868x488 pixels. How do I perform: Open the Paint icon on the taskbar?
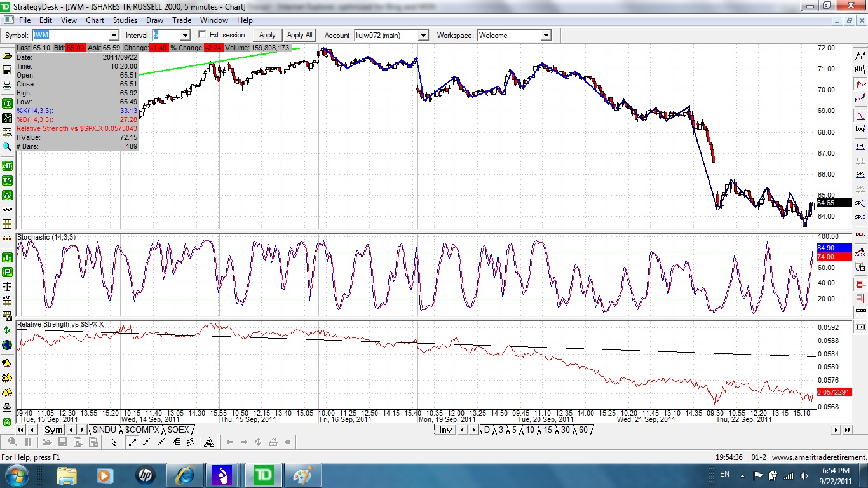(303, 475)
